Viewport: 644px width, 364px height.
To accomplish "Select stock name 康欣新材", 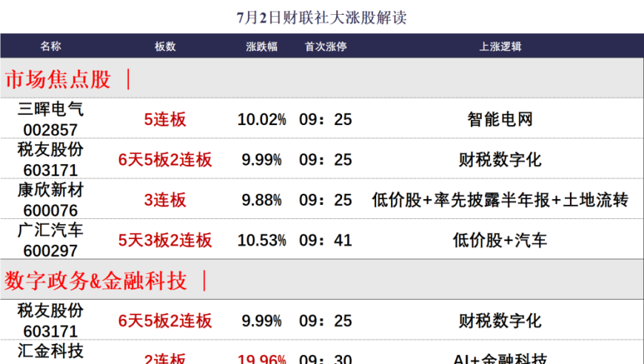I will (x=50, y=189).
